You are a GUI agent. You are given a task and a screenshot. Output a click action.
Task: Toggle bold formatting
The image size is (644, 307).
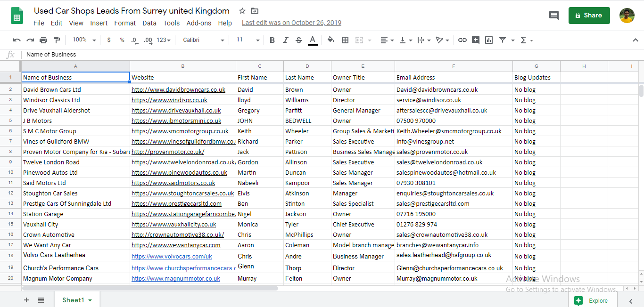pos(272,40)
